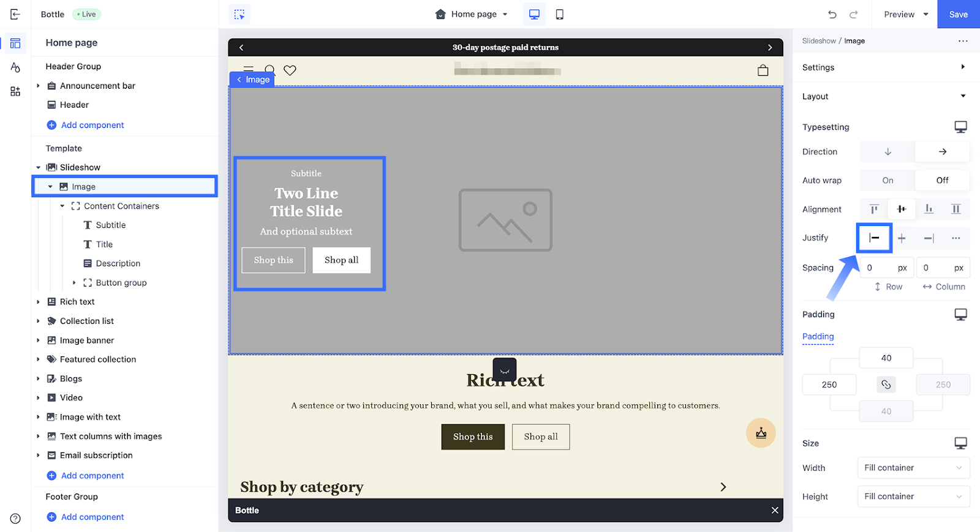Expand the Collection list section
This screenshot has height=532, width=980.
pyautogui.click(x=38, y=321)
